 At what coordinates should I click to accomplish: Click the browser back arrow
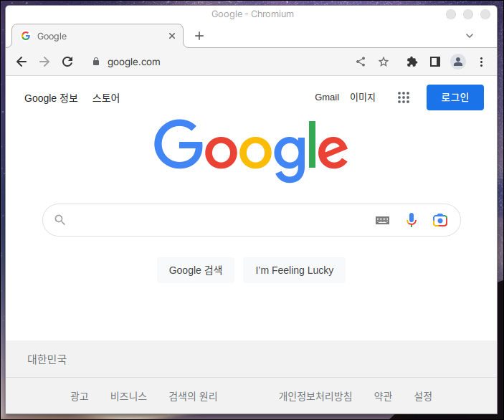[22, 62]
